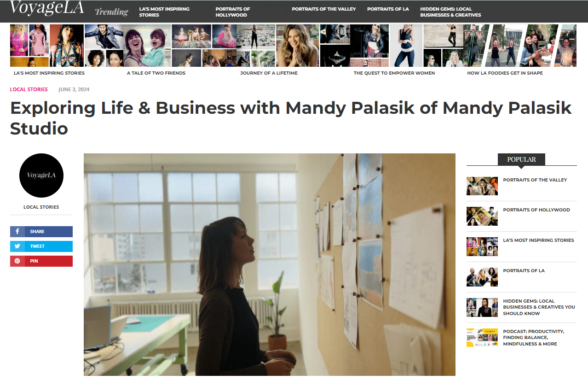Open Journey of a Lifetime story link
The height and width of the screenshot is (380, 588).
[269, 73]
